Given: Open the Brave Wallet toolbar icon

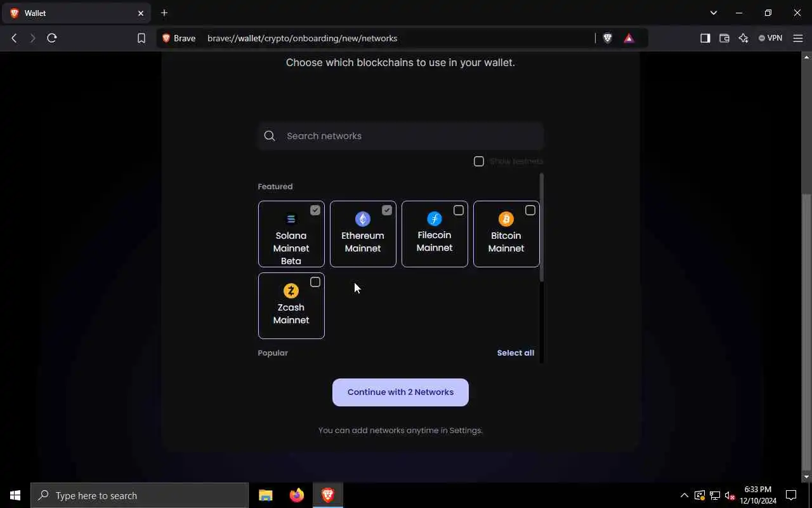Looking at the screenshot, I should pyautogui.click(x=724, y=38).
